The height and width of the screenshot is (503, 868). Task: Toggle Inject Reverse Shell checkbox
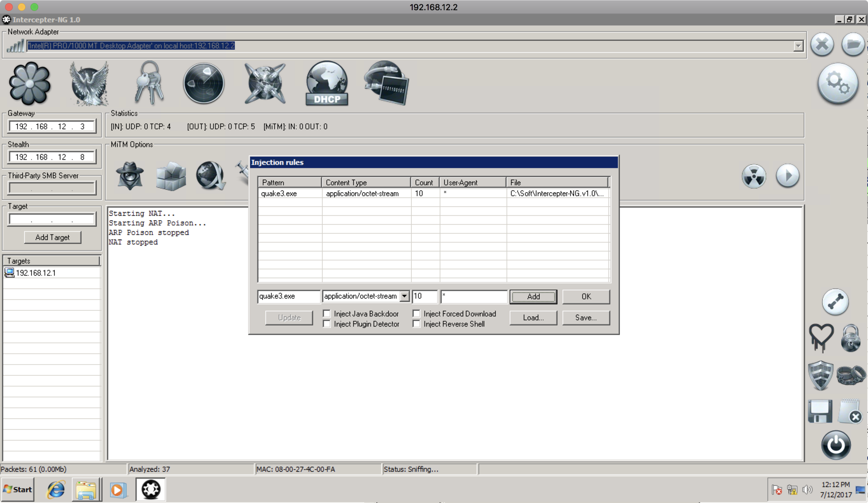tap(416, 324)
